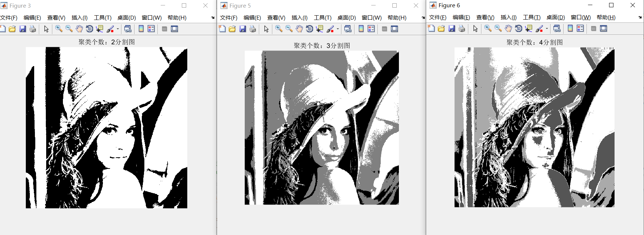
Task: Click title text 聚类个数：3分割图
Action: click(322, 45)
